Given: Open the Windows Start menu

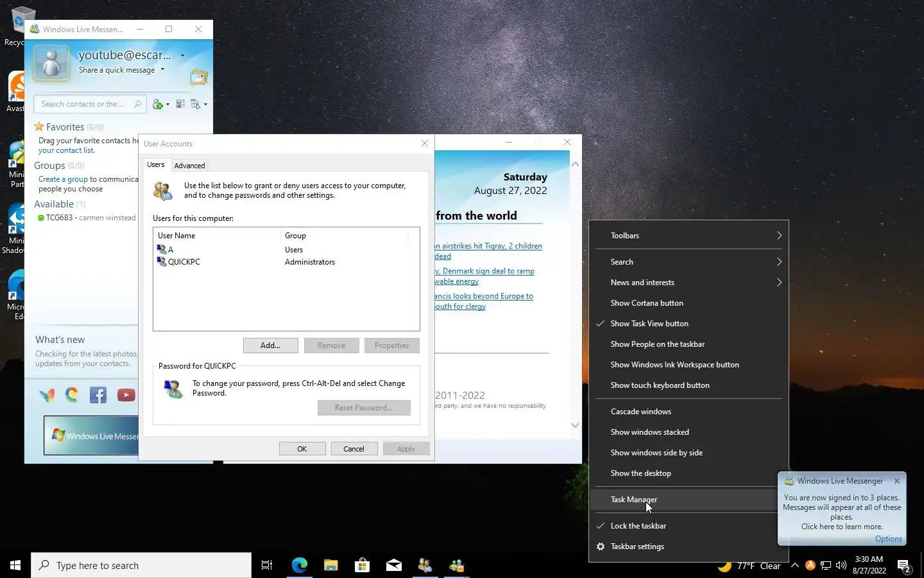Looking at the screenshot, I should (15, 565).
